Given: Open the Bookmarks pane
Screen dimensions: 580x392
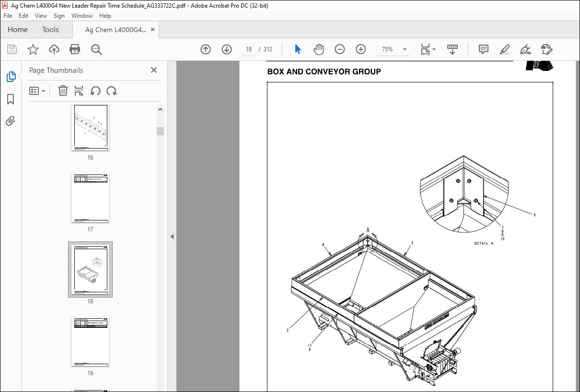Looking at the screenshot, I should pos(11,99).
